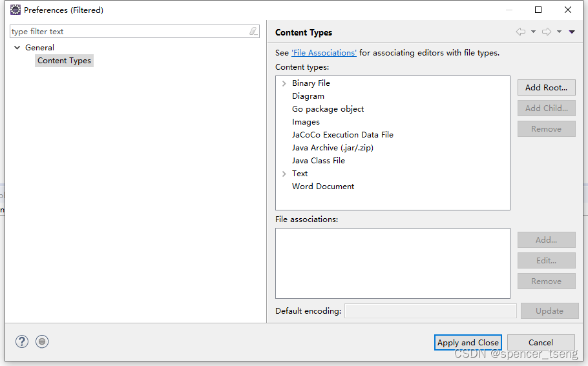This screenshot has height=366, width=588.
Task: Click Apply and Close
Action: [468, 342]
